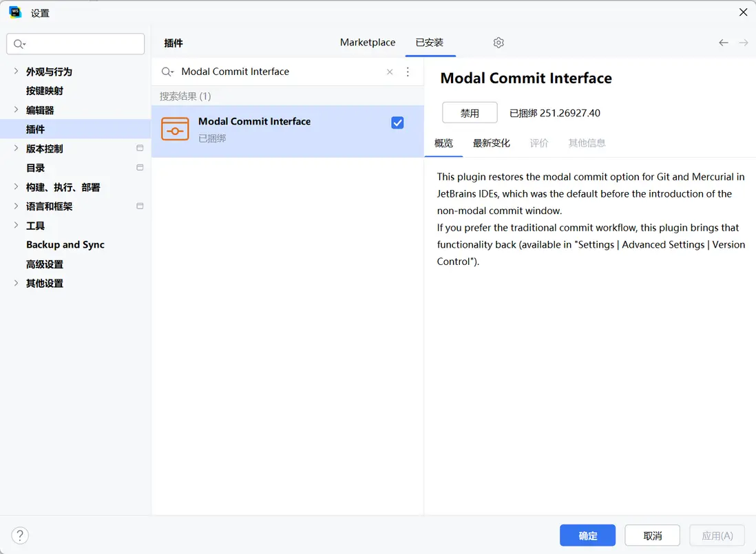
Task: Open the 最新变化 tab
Action: (x=491, y=143)
